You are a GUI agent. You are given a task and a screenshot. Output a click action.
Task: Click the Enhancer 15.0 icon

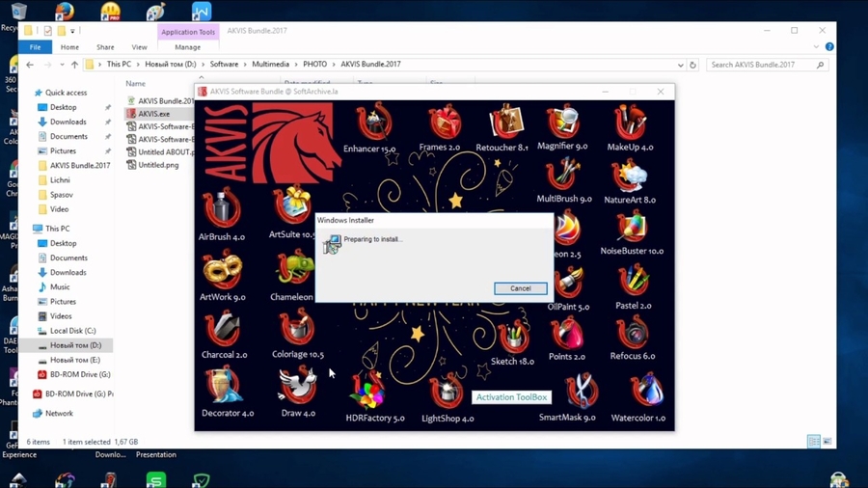(x=373, y=125)
